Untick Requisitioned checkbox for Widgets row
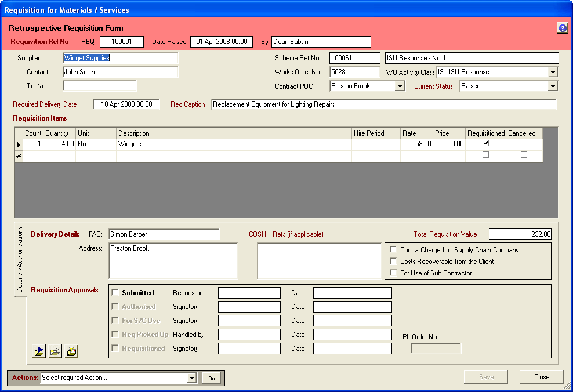Screen dimensions: 573x392 (x=485, y=143)
